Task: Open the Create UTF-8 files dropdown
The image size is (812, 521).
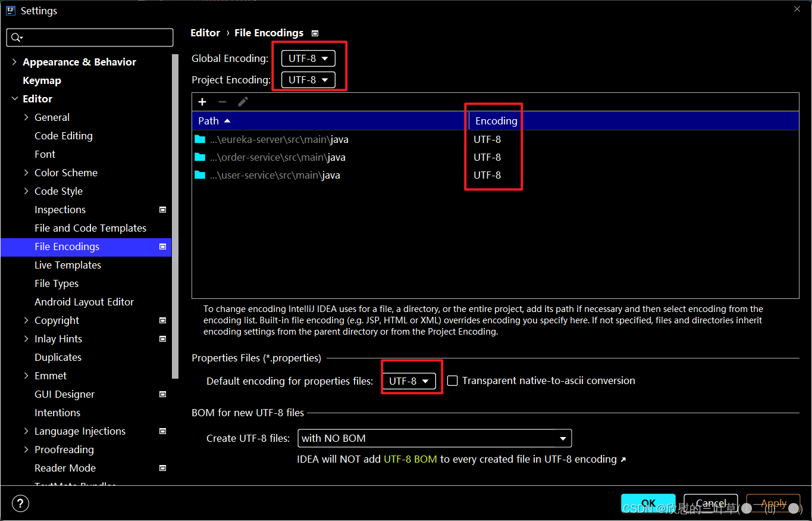Action: click(434, 438)
